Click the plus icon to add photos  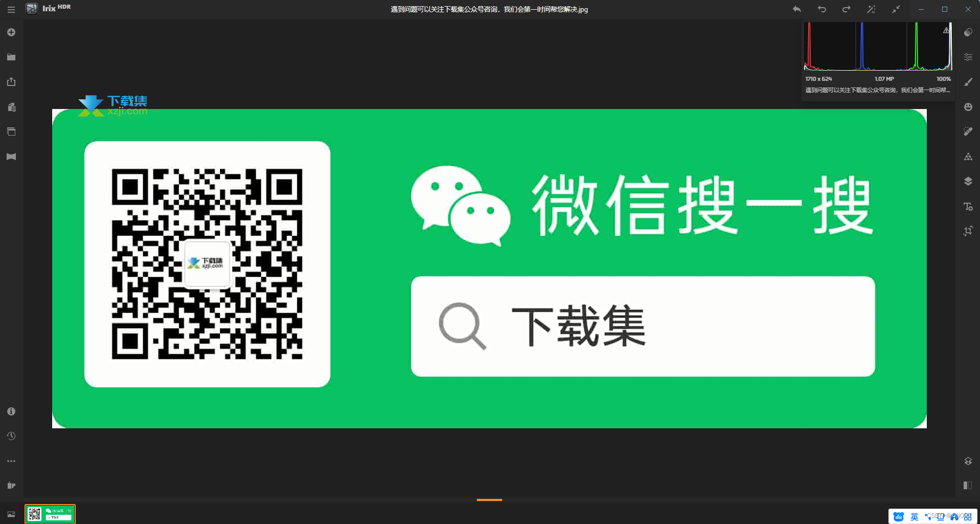(11, 32)
